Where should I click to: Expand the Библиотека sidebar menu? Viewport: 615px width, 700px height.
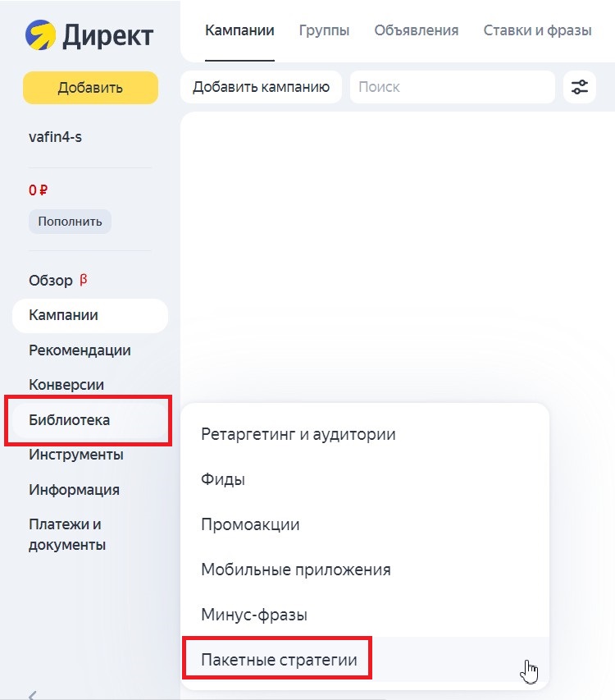coord(70,420)
